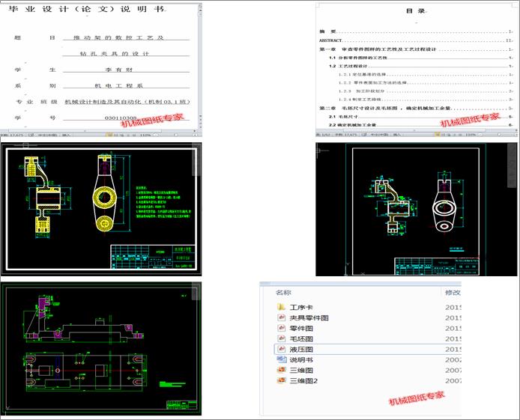The width and height of the screenshot is (520, 420).
Task: Go to the 1.2.3 加工阶段划分 entry
Action: (x=426, y=91)
